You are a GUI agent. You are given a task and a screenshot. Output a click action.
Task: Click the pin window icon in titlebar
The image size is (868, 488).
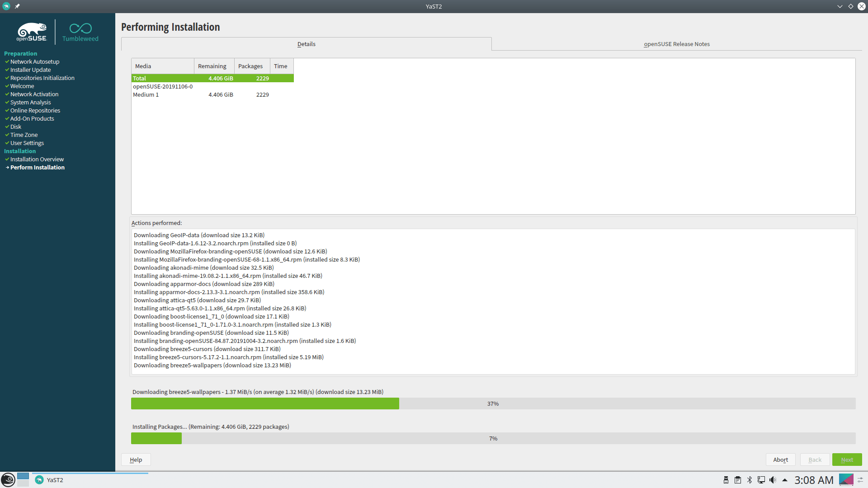point(17,6)
